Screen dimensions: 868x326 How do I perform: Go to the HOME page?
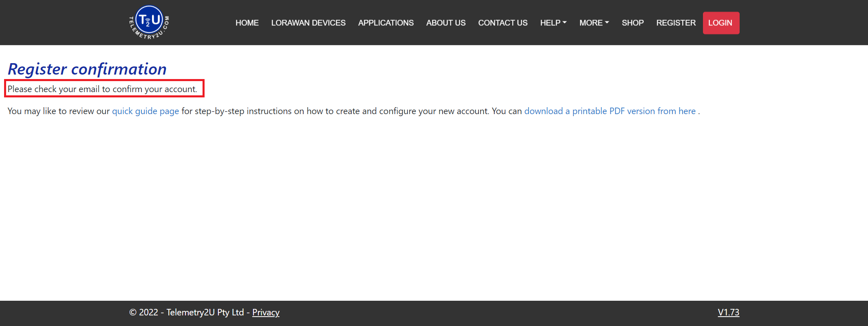(x=247, y=23)
